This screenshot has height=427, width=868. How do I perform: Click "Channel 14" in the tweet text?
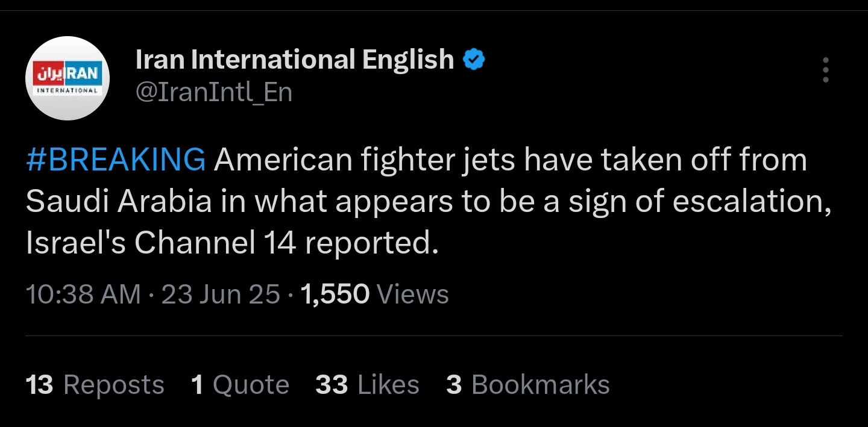[215, 243]
